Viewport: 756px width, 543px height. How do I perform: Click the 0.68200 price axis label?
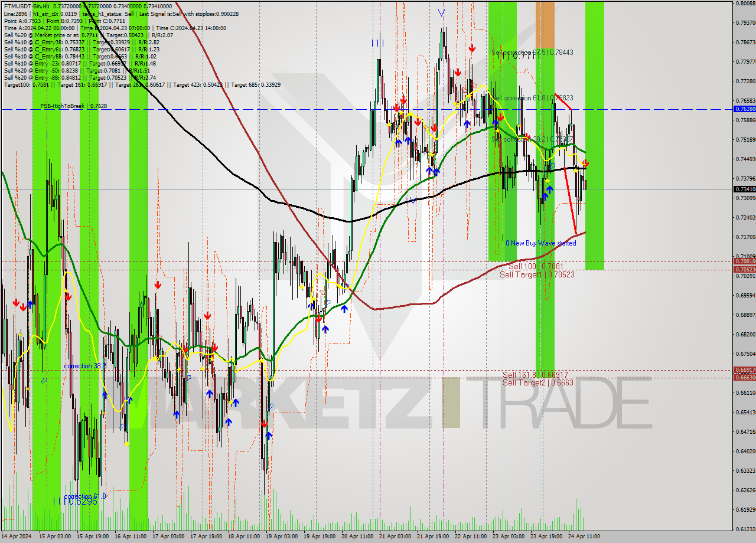click(x=745, y=335)
